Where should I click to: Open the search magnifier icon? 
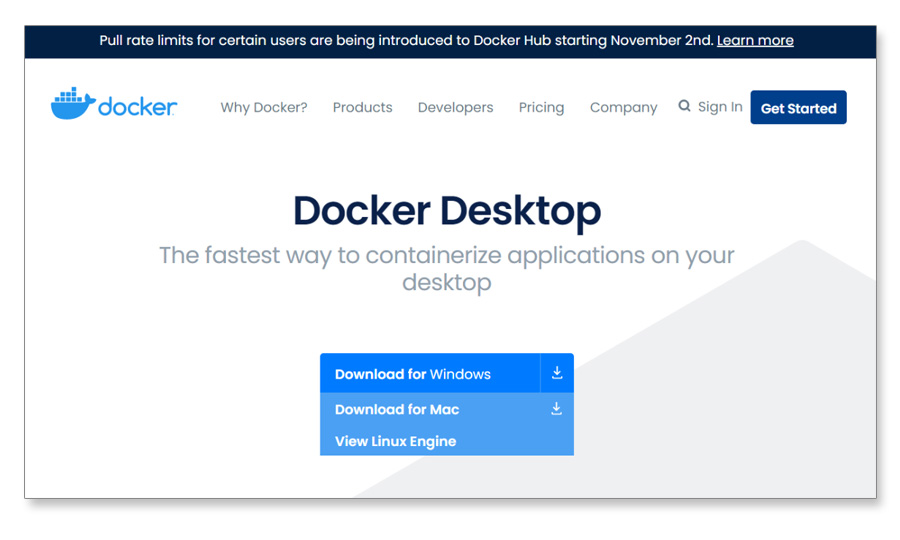(x=684, y=106)
